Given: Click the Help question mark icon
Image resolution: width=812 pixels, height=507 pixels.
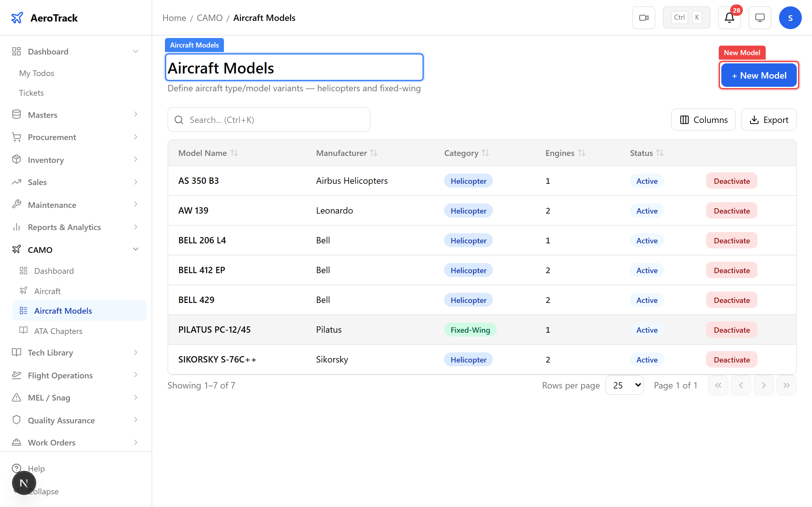Looking at the screenshot, I should 16,468.
